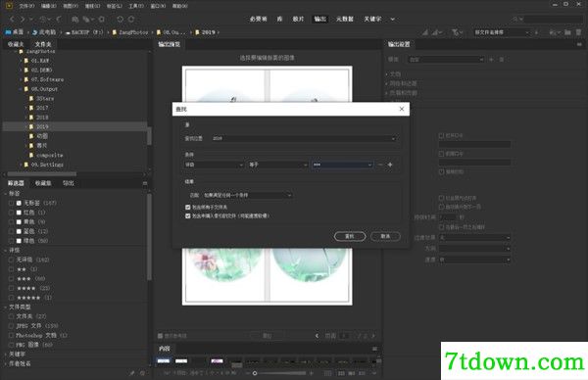
Task: Click the new folder icon in toolbar
Action: point(567,32)
